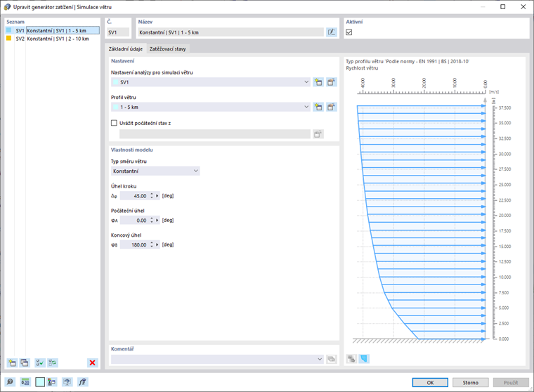Click the new list item icon under Seznam
The width and height of the screenshot is (534, 392).
point(12,362)
